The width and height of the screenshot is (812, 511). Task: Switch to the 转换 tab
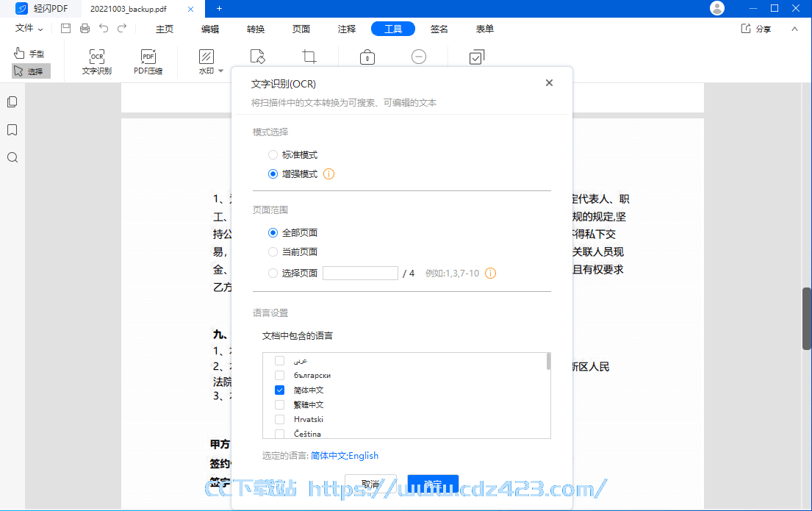[255, 29]
